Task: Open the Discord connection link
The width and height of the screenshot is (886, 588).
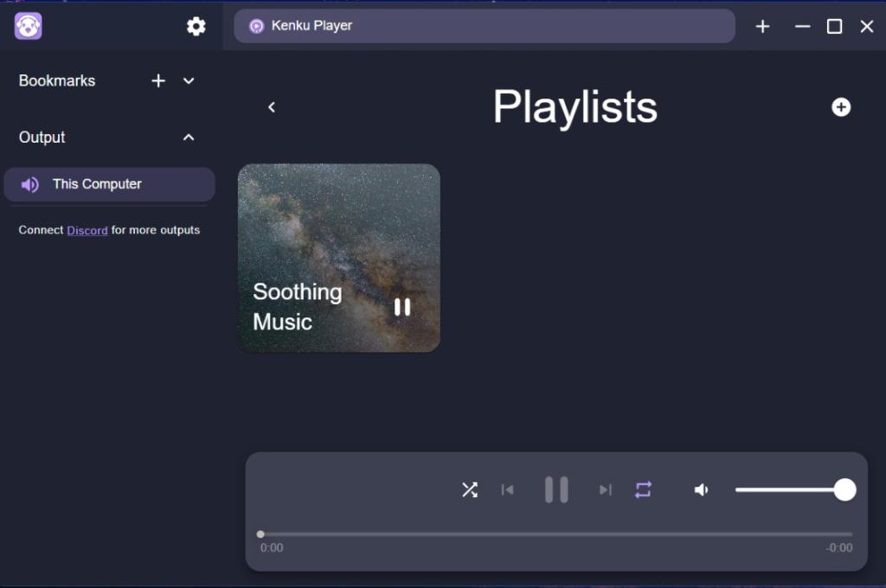Action: (x=87, y=230)
